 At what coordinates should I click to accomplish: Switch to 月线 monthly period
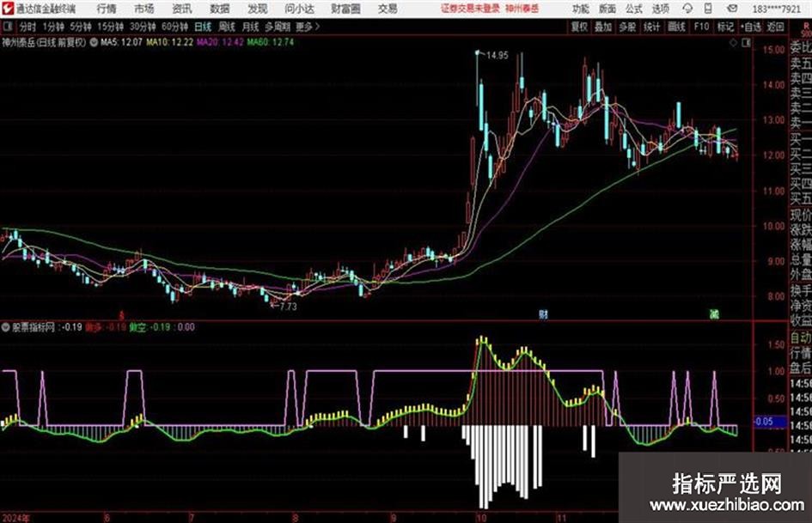click(x=250, y=27)
